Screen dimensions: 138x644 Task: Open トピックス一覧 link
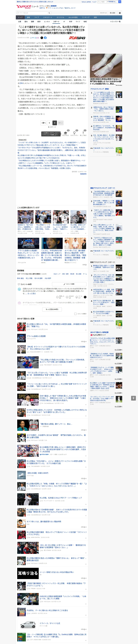tap(115, 21)
